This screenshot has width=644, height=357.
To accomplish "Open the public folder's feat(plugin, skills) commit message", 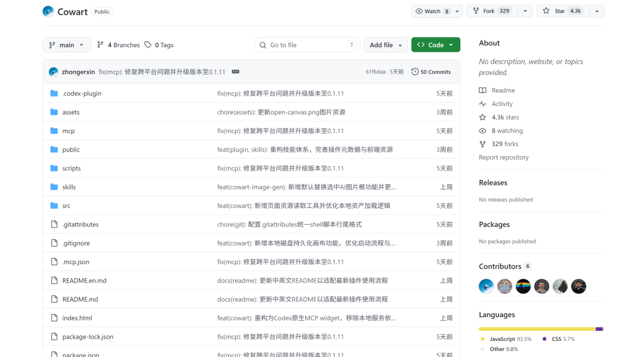I will coord(305,150).
